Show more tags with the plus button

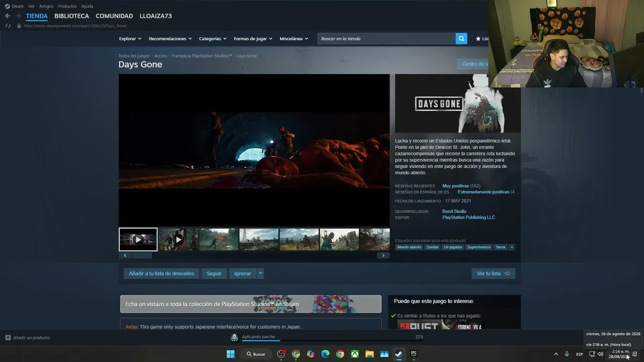(x=512, y=247)
